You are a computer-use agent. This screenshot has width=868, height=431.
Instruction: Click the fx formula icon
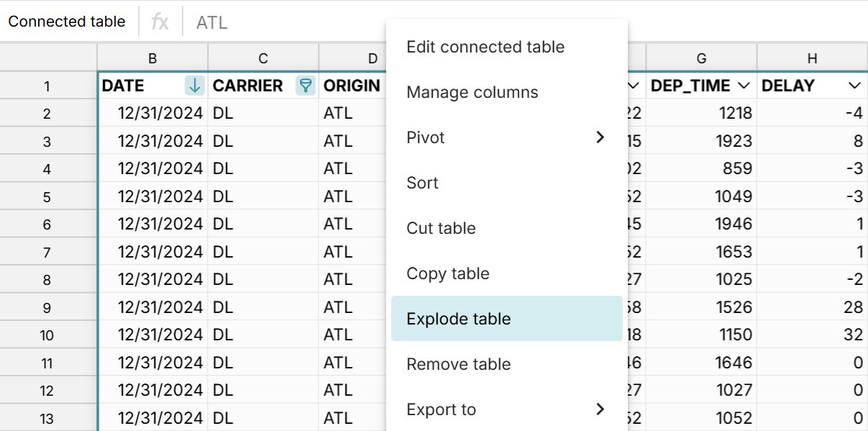160,22
